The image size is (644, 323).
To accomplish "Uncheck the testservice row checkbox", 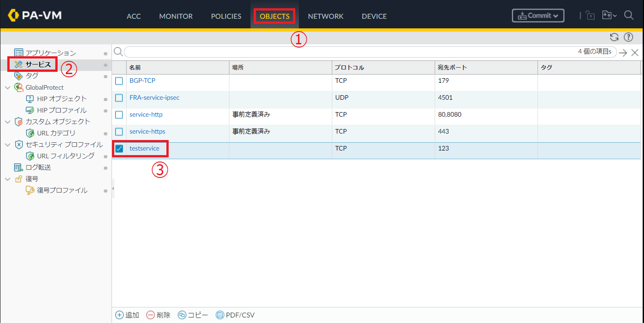I will [119, 149].
